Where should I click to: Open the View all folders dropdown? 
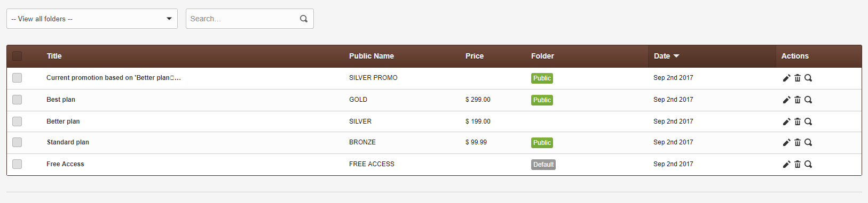[x=92, y=19]
